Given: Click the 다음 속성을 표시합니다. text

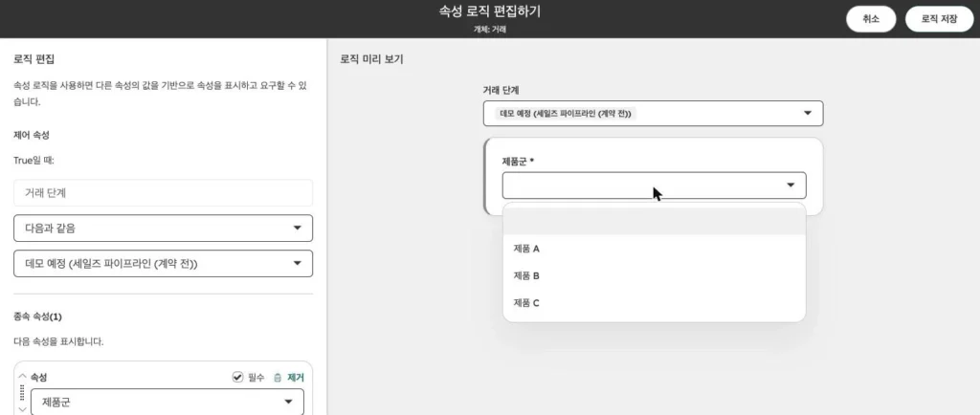Looking at the screenshot, I should 58,342.
